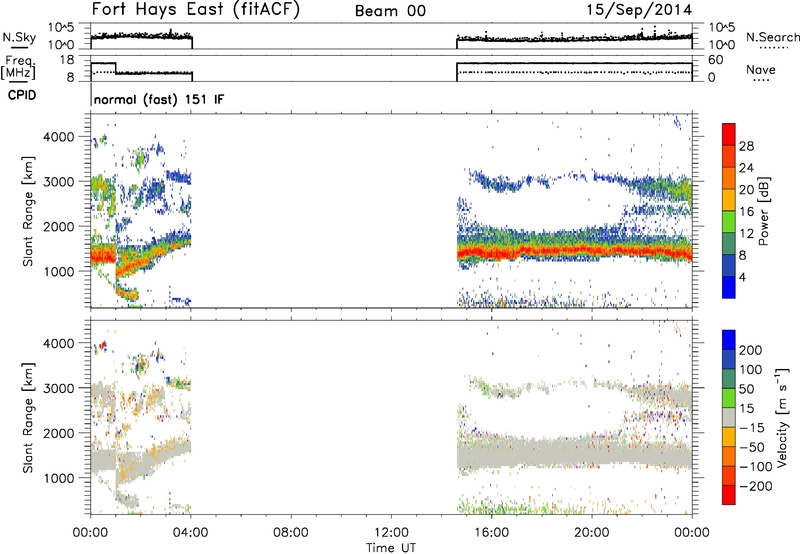Click the '12:00' time tick label
This screenshot has width=800, height=554.
click(391, 533)
